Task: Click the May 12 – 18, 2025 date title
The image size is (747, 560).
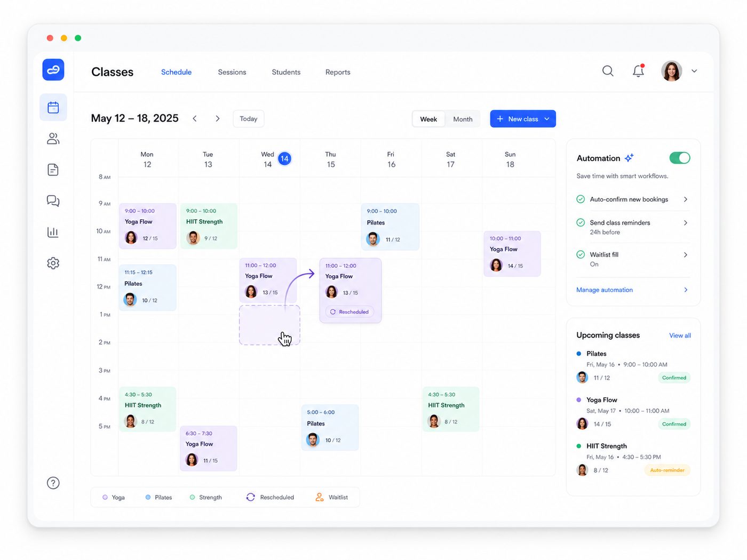Action: click(134, 118)
